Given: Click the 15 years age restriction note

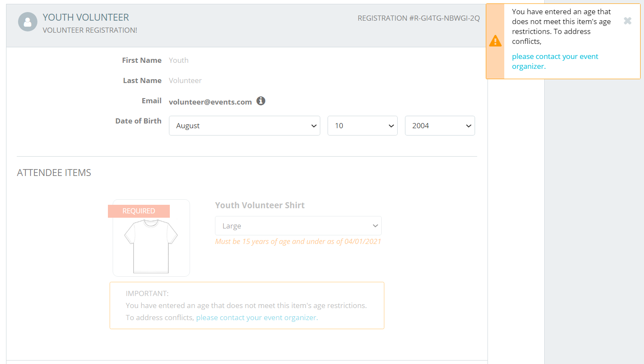Looking at the screenshot, I should (298, 241).
